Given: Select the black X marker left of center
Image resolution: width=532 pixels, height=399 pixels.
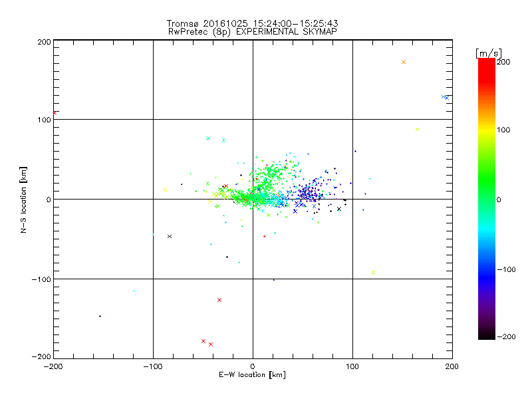Looking at the screenshot, I should pos(170,236).
